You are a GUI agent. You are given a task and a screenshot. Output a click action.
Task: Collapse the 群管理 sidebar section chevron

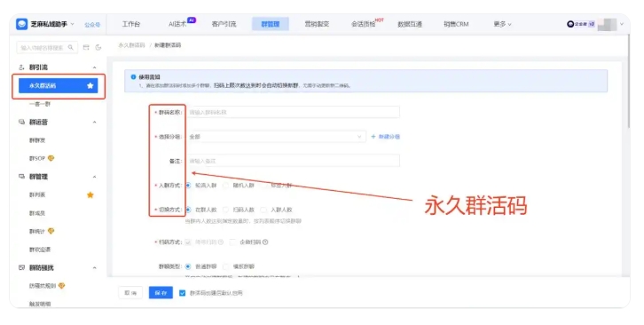click(94, 177)
